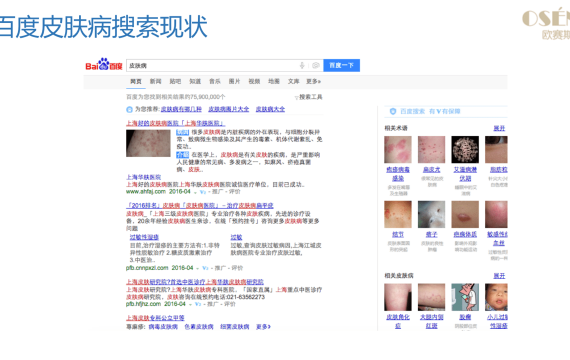Viewport: 570px width, 360px height.
Task: Switch to the 视频 tab
Action: 254,81
